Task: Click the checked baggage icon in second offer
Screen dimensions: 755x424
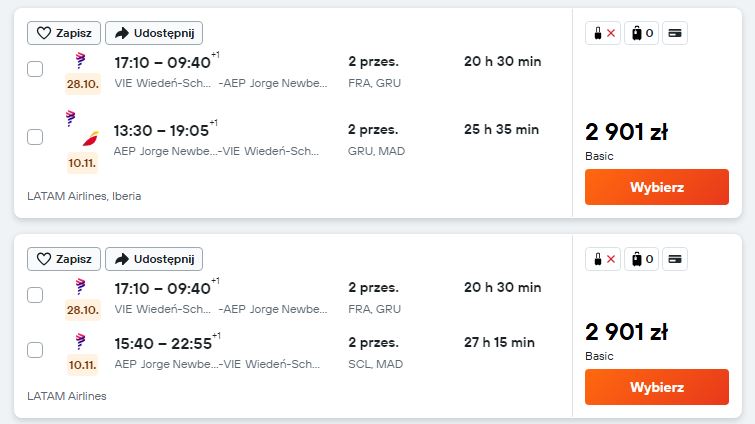Action: tap(641, 259)
